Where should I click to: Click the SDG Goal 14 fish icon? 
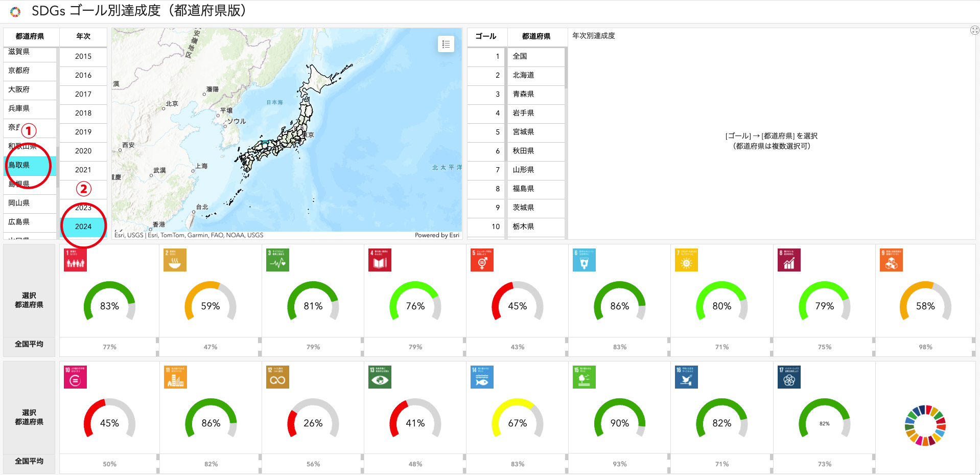[x=482, y=377]
